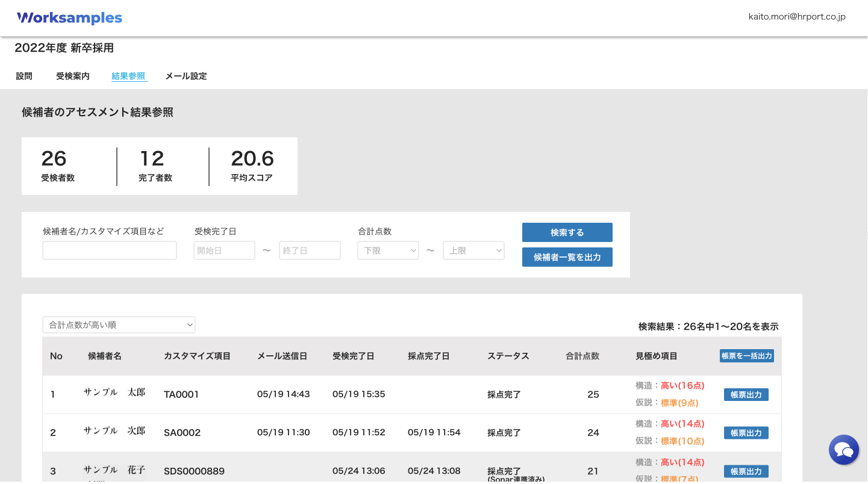868x484 pixels.
Task: Click the Worksamples logo
Action: tap(70, 18)
